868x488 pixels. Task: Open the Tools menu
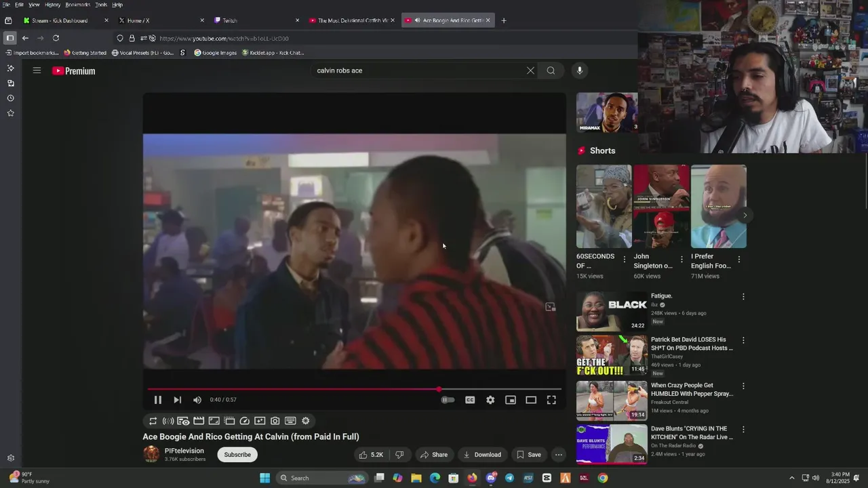click(101, 5)
